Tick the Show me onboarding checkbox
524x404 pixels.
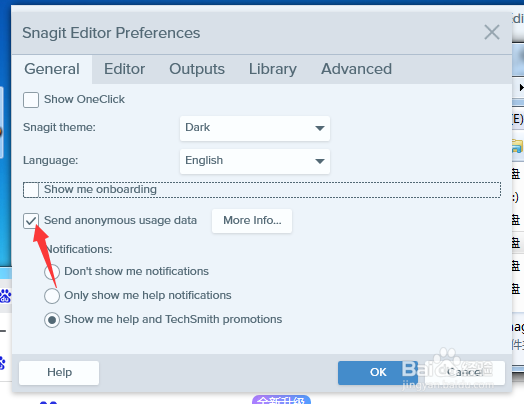(31, 190)
